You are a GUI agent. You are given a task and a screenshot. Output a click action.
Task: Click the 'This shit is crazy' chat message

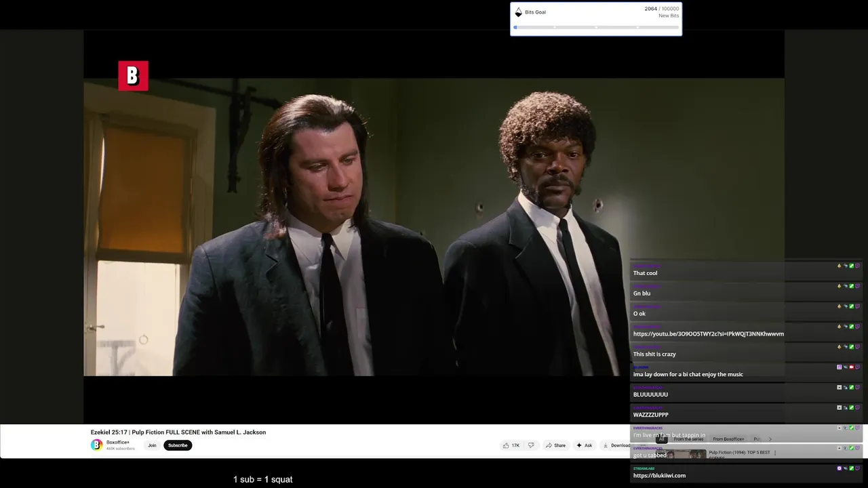click(x=654, y=354)
